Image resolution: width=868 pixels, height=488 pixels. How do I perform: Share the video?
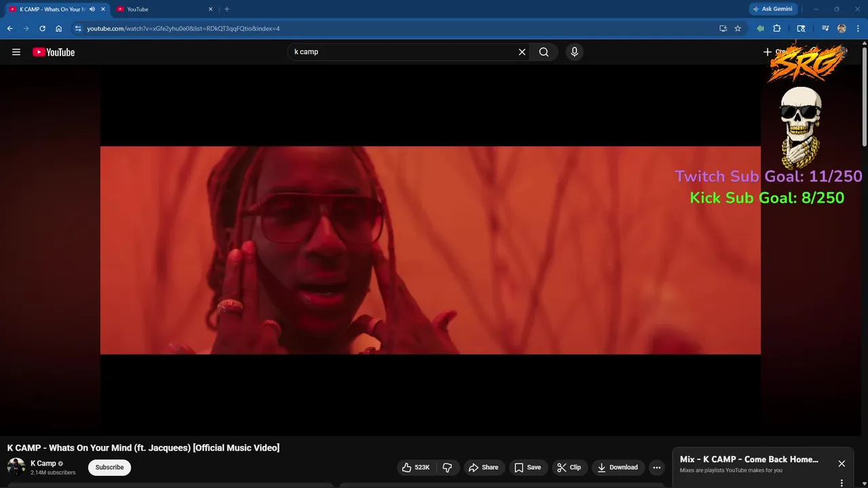[484, 468]
